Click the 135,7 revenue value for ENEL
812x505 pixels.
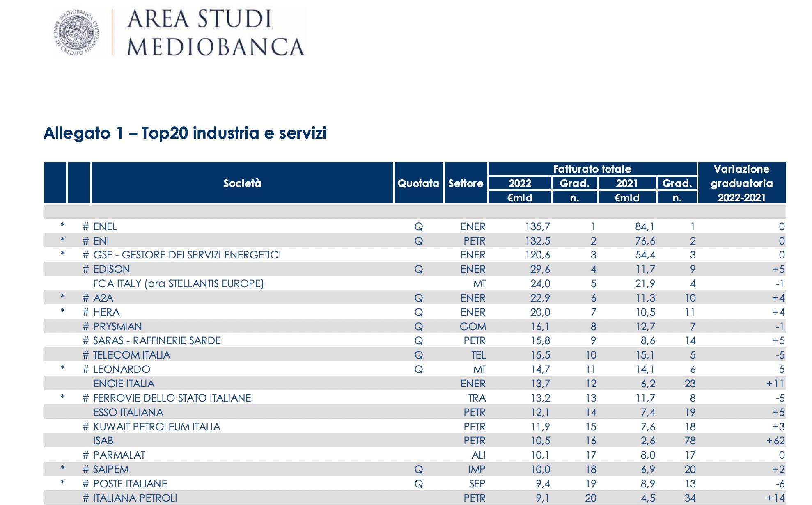pos(537,226)
